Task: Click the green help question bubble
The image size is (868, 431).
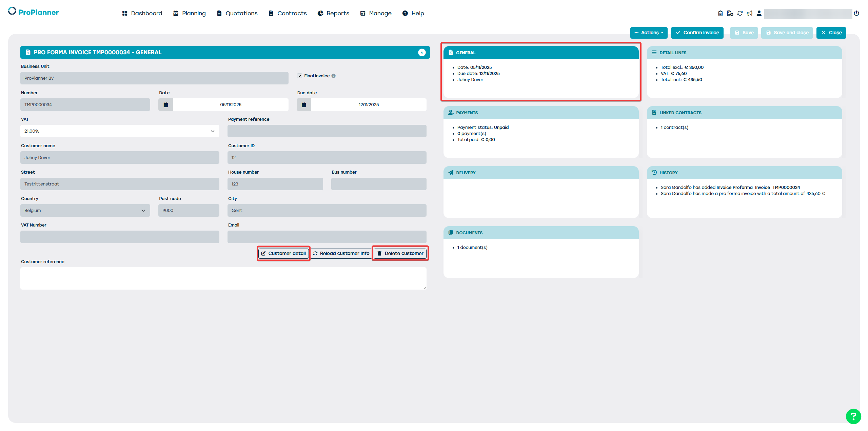Action: point(853,416)
